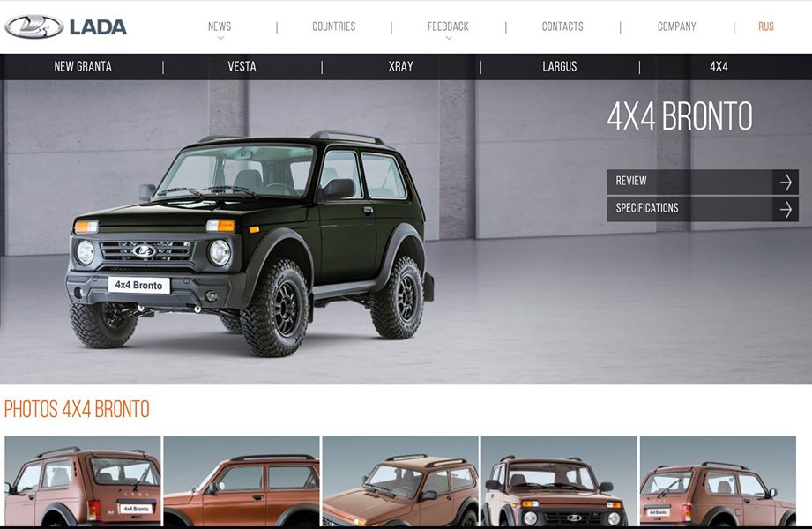
Task: Switch language to RUS
Action: [x=766, y=26]
